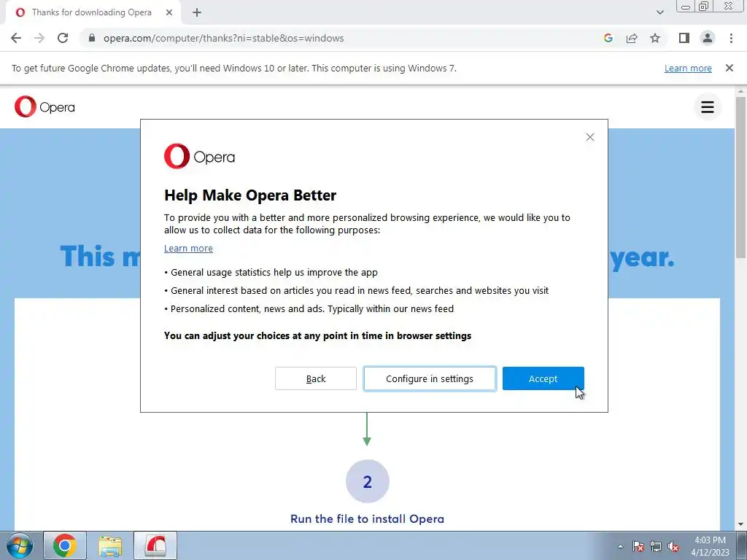Image resolution: width=747 pixels, height=560 pixels.
Task: Open File Explorer from the taskbar
Action: coord(110,545)
